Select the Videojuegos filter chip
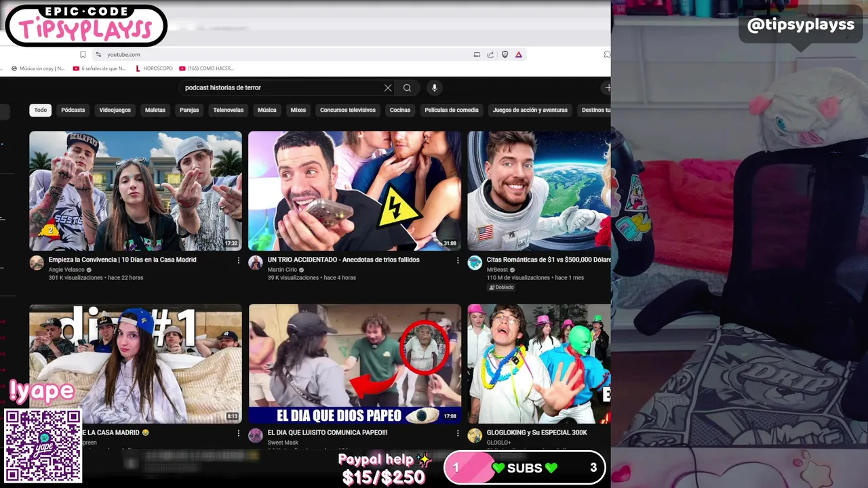Screen dimensions: 868x488 115,110
